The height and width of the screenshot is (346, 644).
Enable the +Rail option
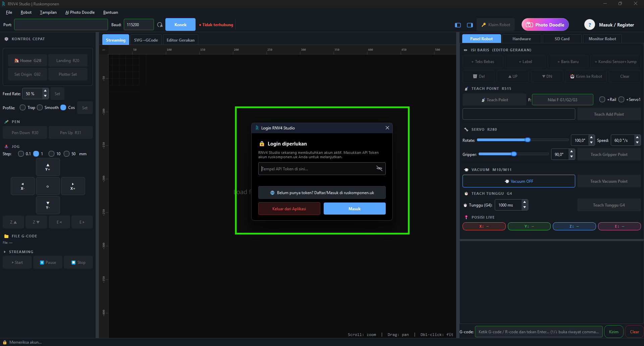pyautogui.click(x=602, y=100)
